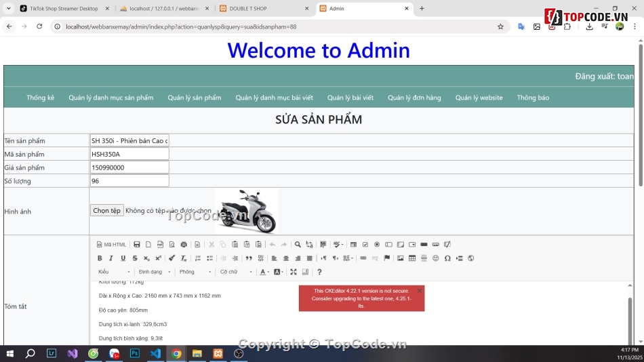This screenshot has height=362, width=644.
Task: Click the Preview icon in editor toolbar
Action: tap(172, 245)
